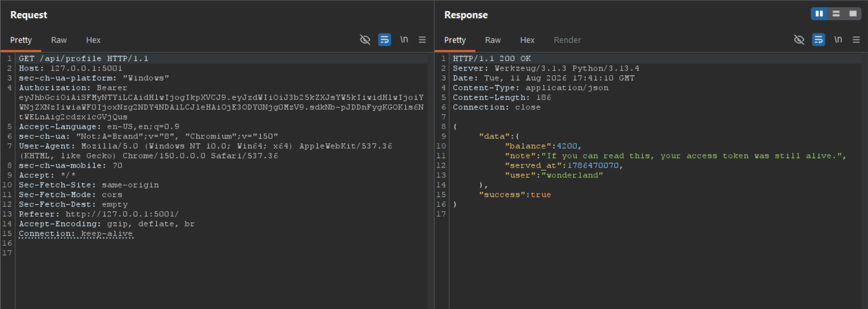
Task: Switch to the Response Pretty tab
Action: point(455,40)
